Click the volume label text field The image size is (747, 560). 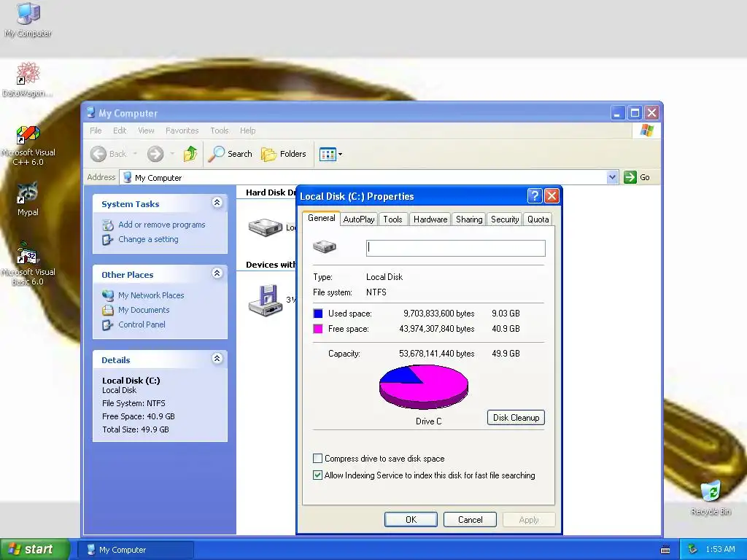point(455,248)
